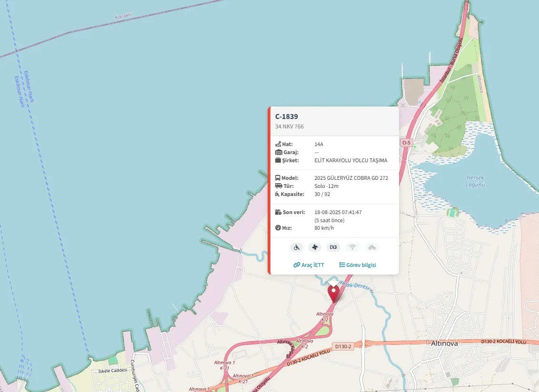Click the briefcase icon beside Şirket
Viewport: 539px width, 392px height.
[x=278, y=160]
